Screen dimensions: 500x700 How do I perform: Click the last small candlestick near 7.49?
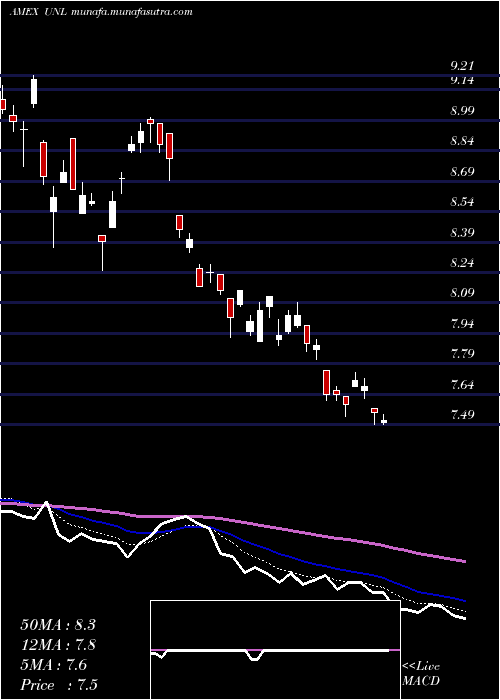pos(383,420)
